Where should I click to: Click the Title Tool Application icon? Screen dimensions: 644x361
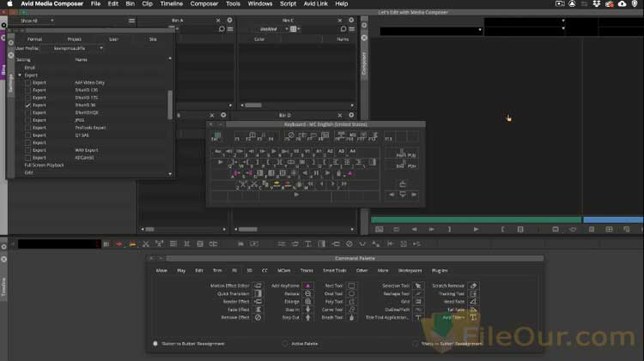tap(418, 317)
